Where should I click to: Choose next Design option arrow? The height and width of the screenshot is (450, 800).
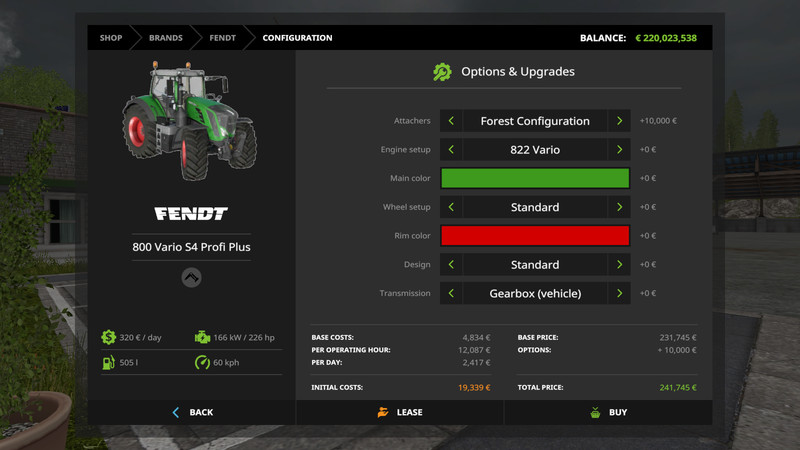[619, 265]
